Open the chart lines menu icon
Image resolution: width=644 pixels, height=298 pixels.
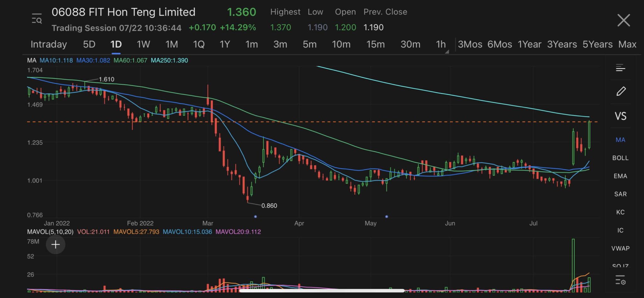point(620,68)
